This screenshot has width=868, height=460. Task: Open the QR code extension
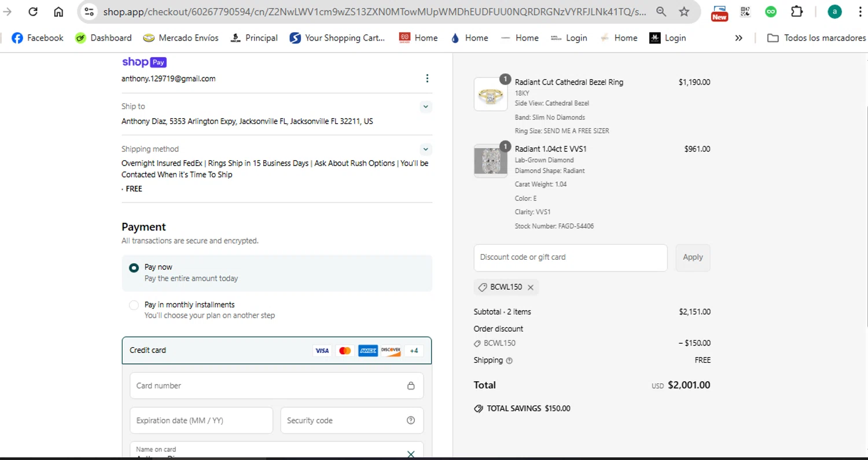click(x=745, y=12)
